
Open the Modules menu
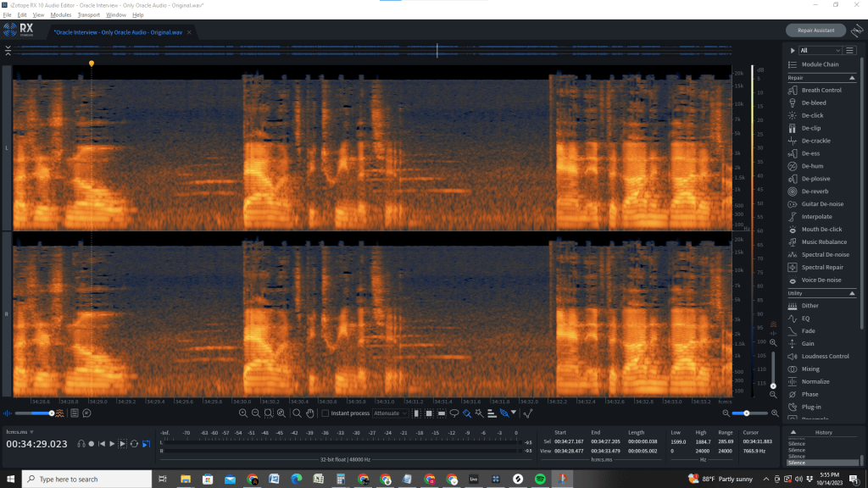pos(61,15)
